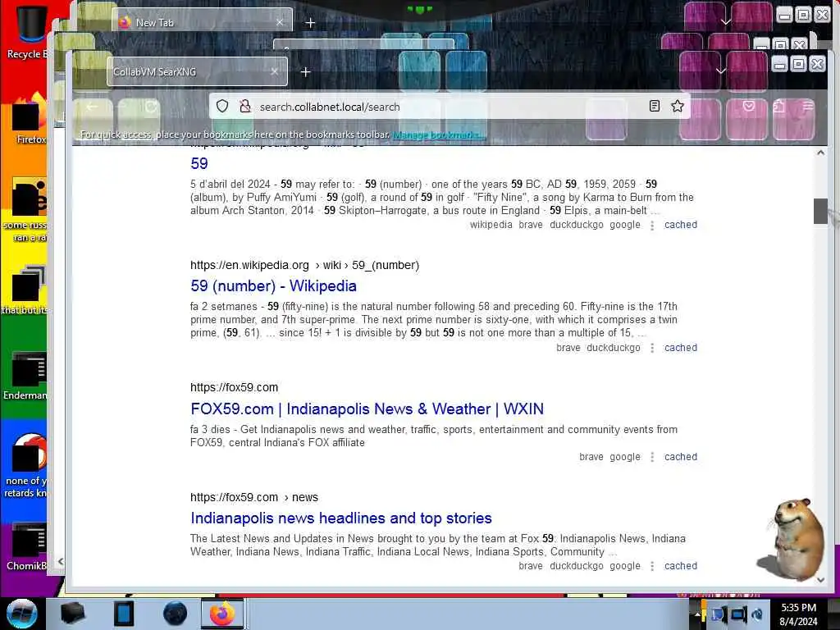Open cached copy of Indianapolis news headlines result
The width and height of the screenshot is (840, 630).
[680, 566]
